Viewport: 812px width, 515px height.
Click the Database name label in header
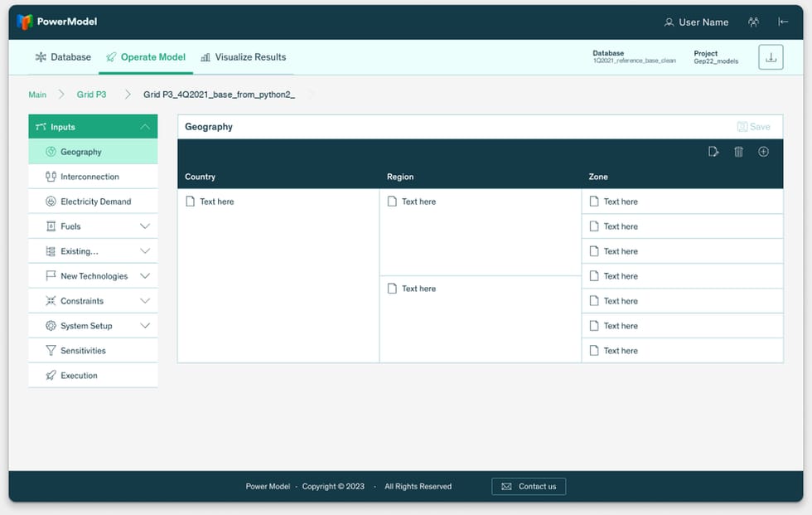pyautogui.click(x=635, y=61)
